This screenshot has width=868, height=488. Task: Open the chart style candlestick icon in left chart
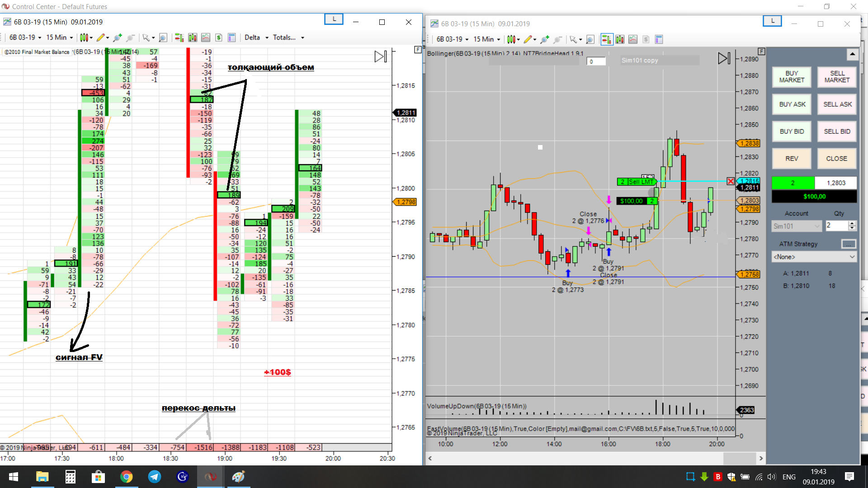tap(84, 38)
